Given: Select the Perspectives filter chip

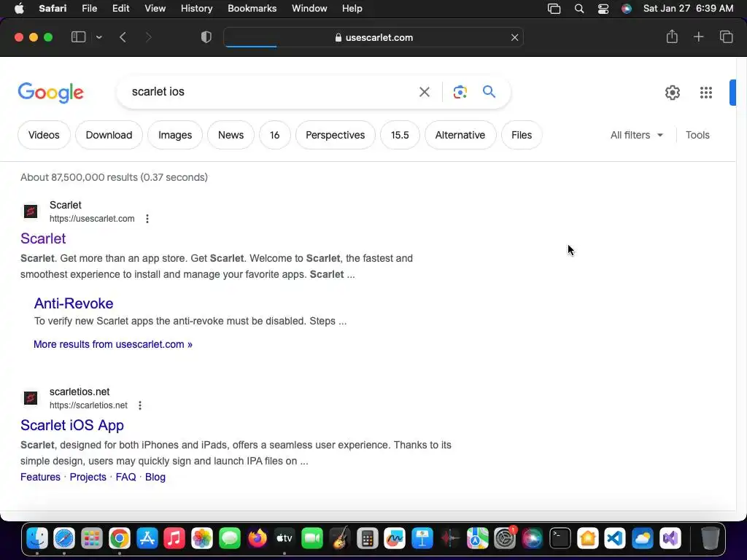Looking at the screenshot, I should (336, 135).
